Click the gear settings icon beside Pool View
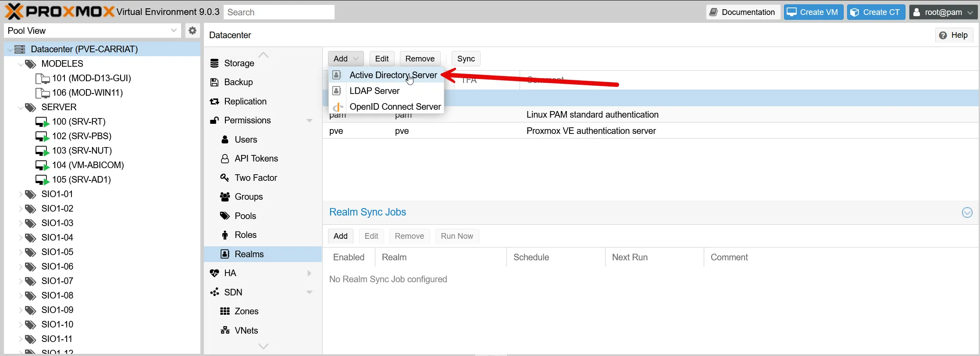 (x=192, y=31)
